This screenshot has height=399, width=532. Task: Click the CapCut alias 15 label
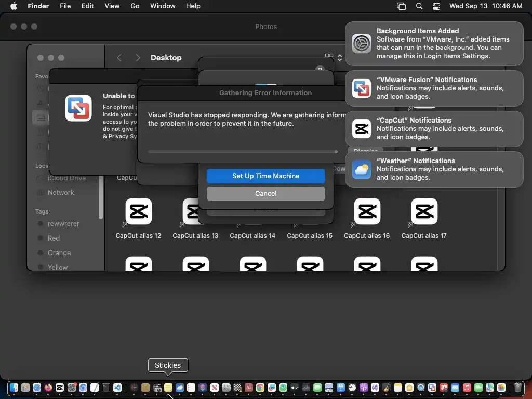310,235
